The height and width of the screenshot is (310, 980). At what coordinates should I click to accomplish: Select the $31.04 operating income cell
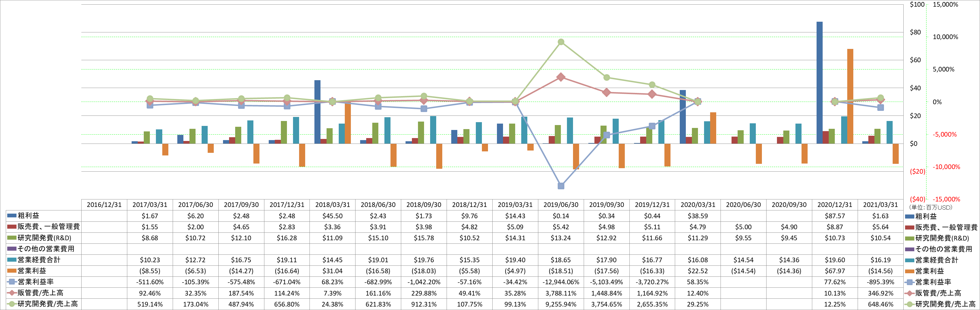[333, 271]
